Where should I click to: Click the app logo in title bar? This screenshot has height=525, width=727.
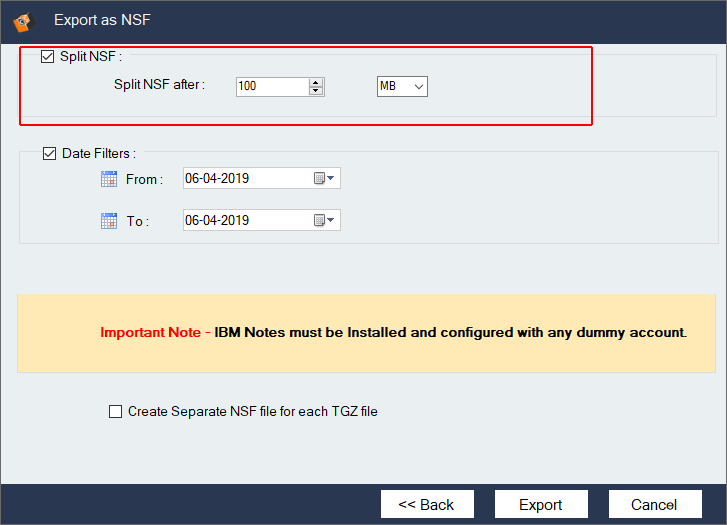pos(24,19)
